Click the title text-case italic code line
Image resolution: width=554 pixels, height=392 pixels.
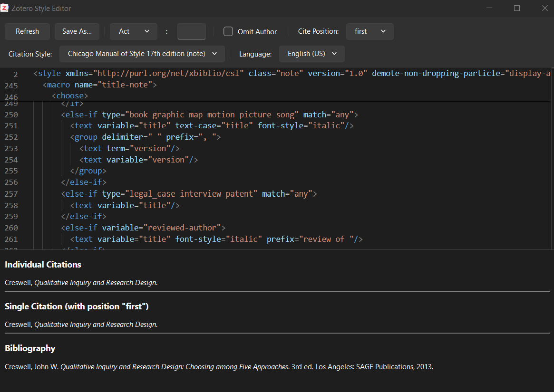pos(212,126)
